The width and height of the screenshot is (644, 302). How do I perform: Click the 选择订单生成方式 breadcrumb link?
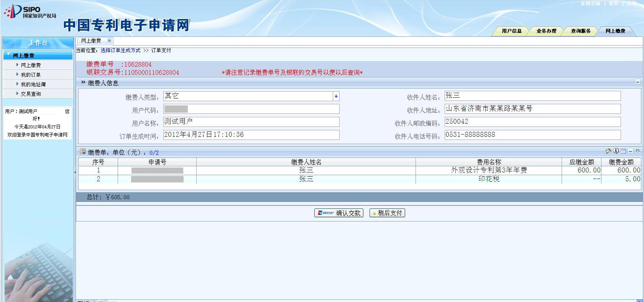tap(120, 51)
